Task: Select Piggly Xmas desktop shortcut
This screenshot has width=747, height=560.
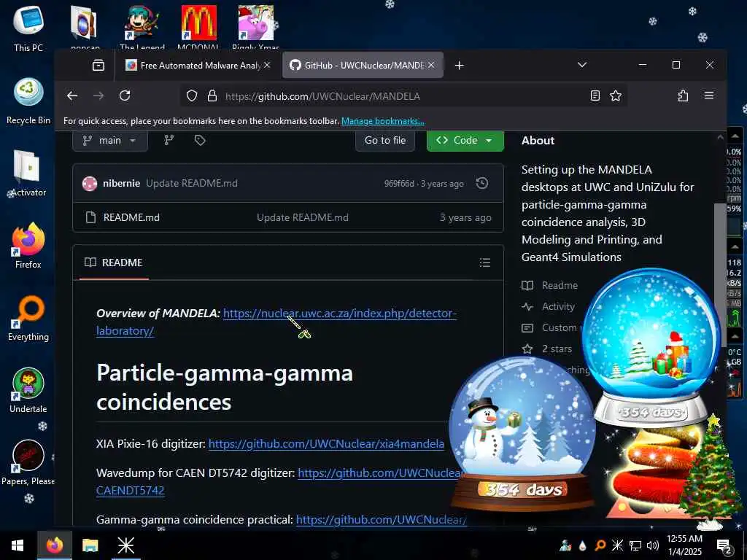Action: point(256,27)
